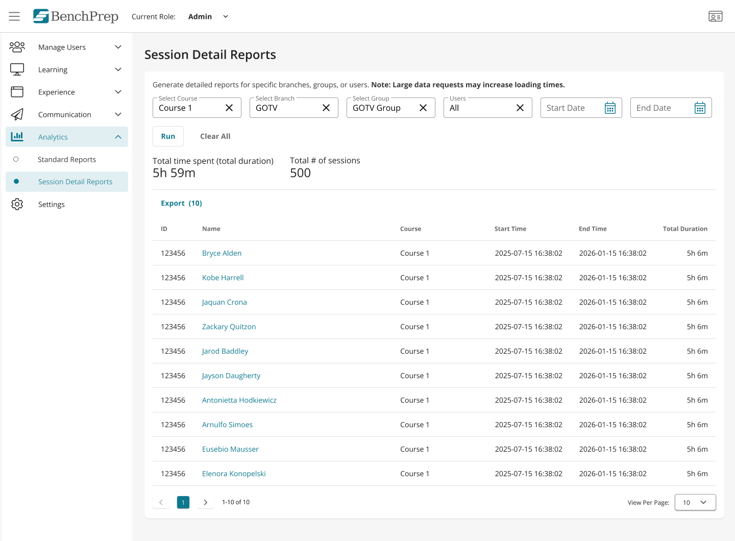
Task: Open the profile card icon at top right
Action: (715, 16)
